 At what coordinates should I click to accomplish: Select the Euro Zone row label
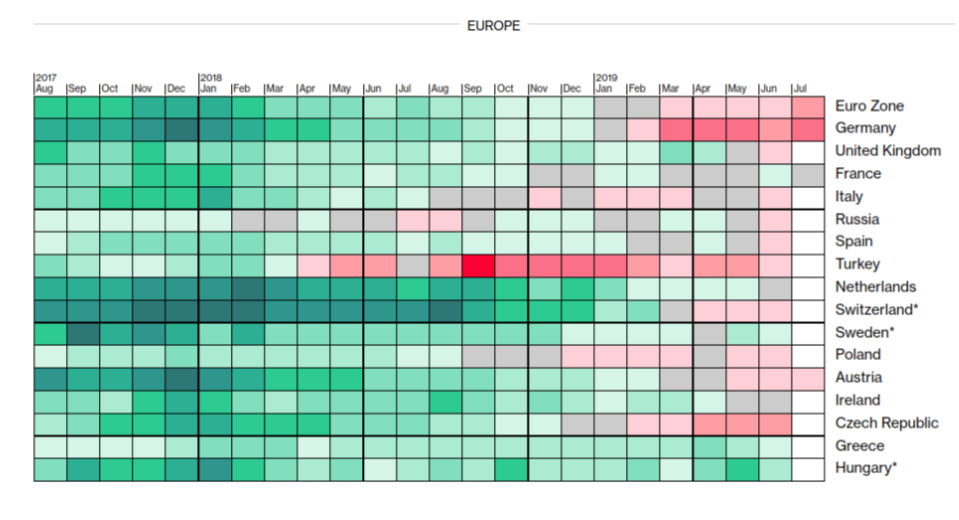[x=869, y=106]
